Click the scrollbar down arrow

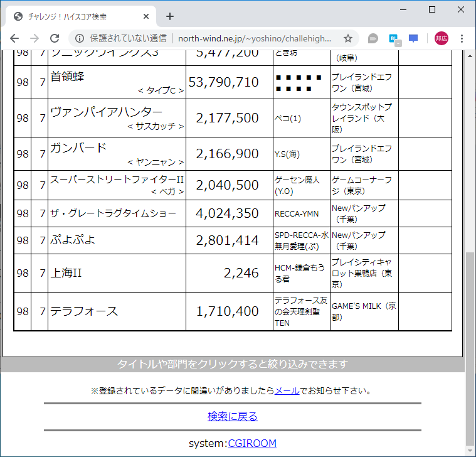(x=470, y=451)
